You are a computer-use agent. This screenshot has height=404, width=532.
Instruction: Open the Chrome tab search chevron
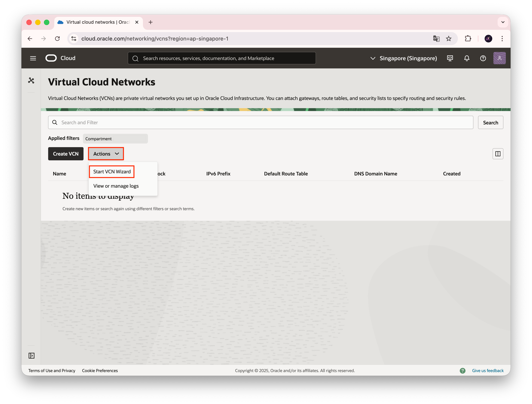503,22
